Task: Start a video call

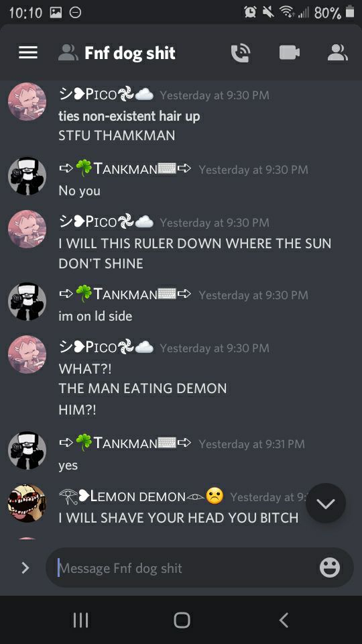Action: tap(290, 52)
